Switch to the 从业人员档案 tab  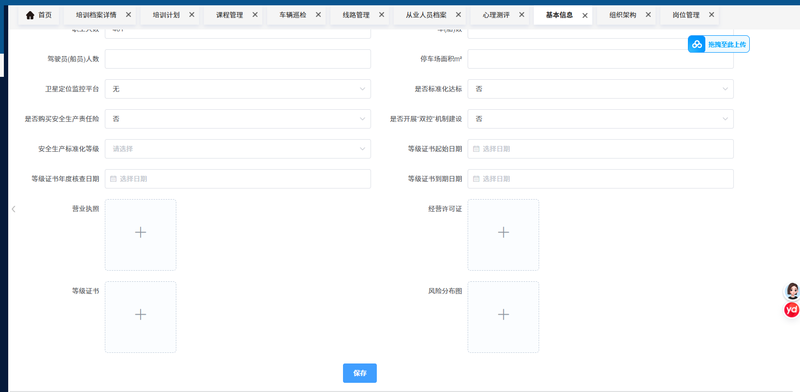click(x=426, y=15)
